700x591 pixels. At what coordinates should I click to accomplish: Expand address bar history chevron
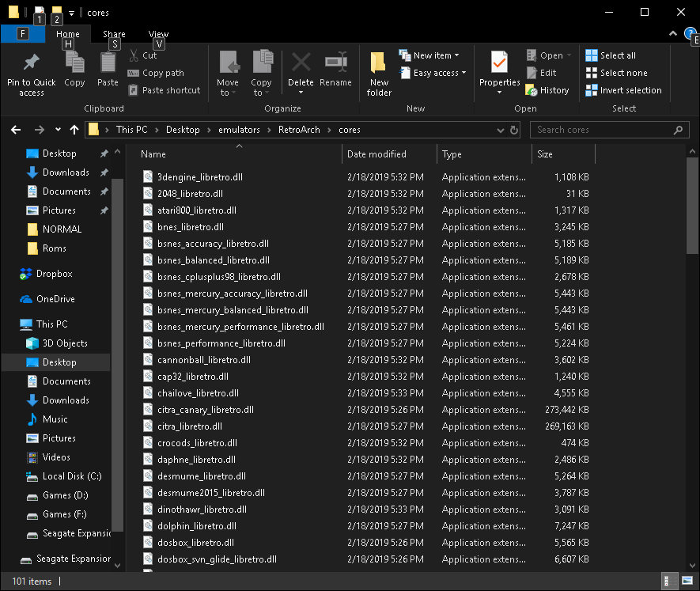point(501,130)
